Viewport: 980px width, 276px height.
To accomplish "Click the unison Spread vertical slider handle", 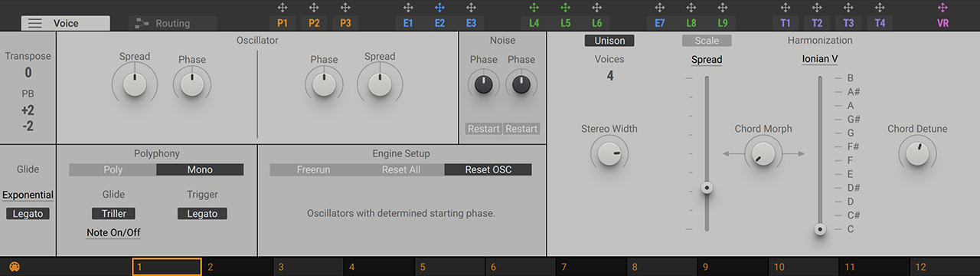I will coord(707,188).
